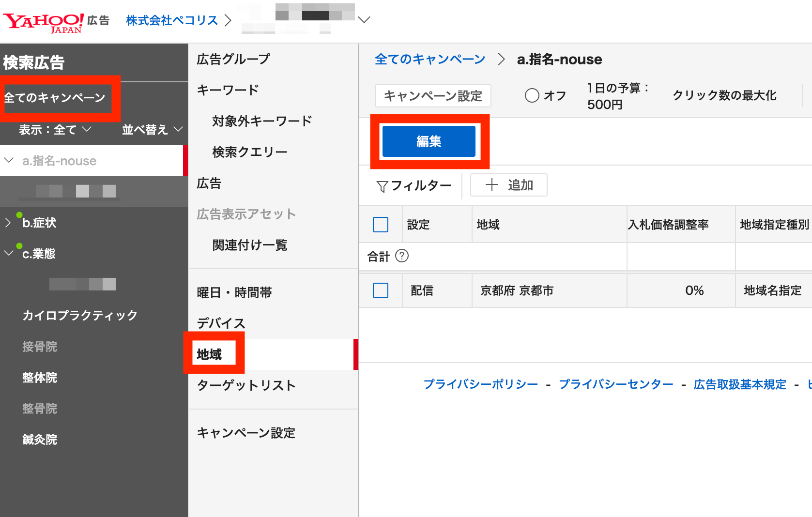Open the account dropdown arrow in header
This screenshot has height=517, width=812.
click(364, 20)
